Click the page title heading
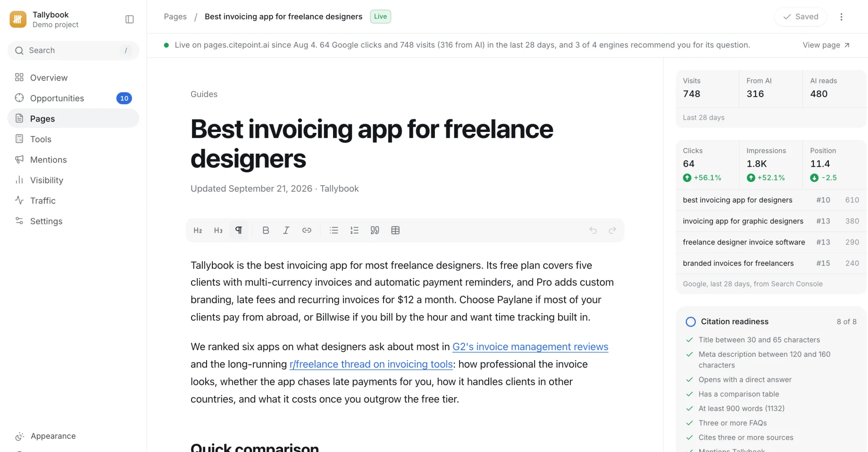868x452 pixels. [x=372, y=144]
